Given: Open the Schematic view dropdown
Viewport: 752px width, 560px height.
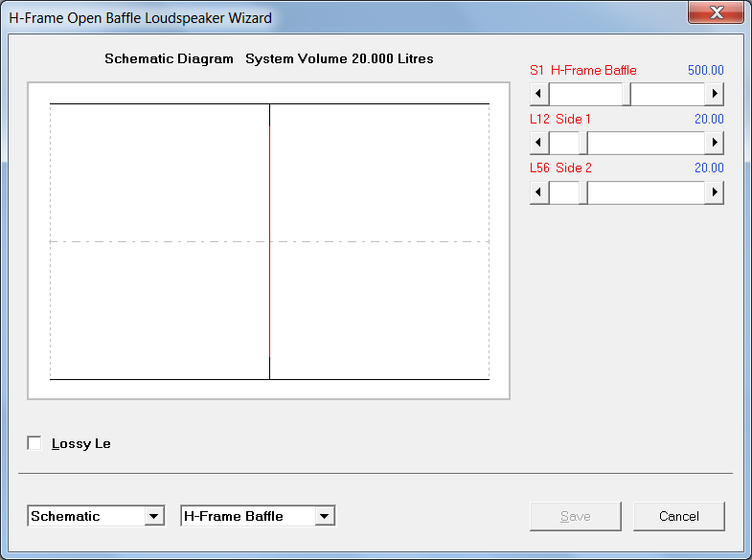Looking at the screenshot, I should [154, 516].
